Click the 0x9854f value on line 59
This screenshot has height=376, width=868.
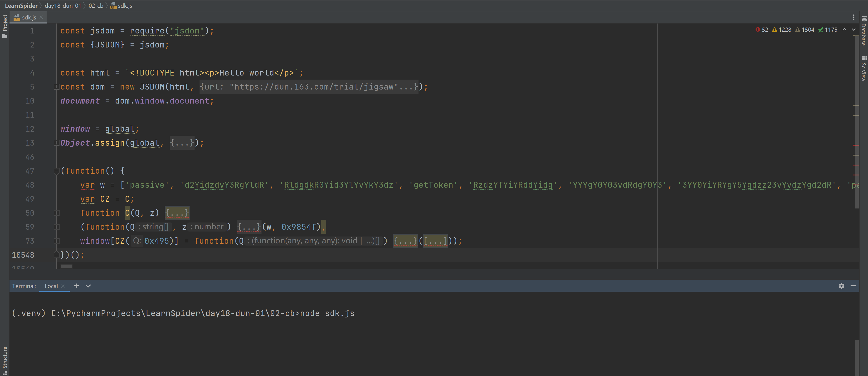tap(299, 227)
